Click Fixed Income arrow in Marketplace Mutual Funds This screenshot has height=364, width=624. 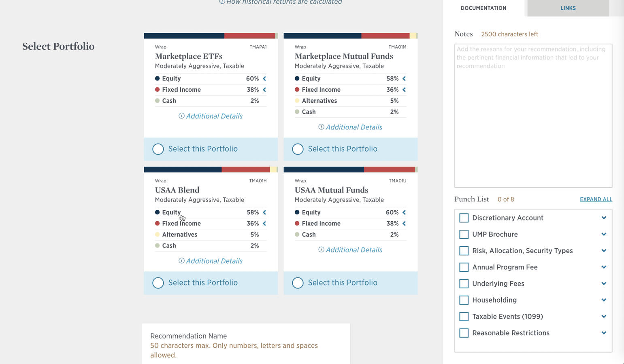pos(404,90)
